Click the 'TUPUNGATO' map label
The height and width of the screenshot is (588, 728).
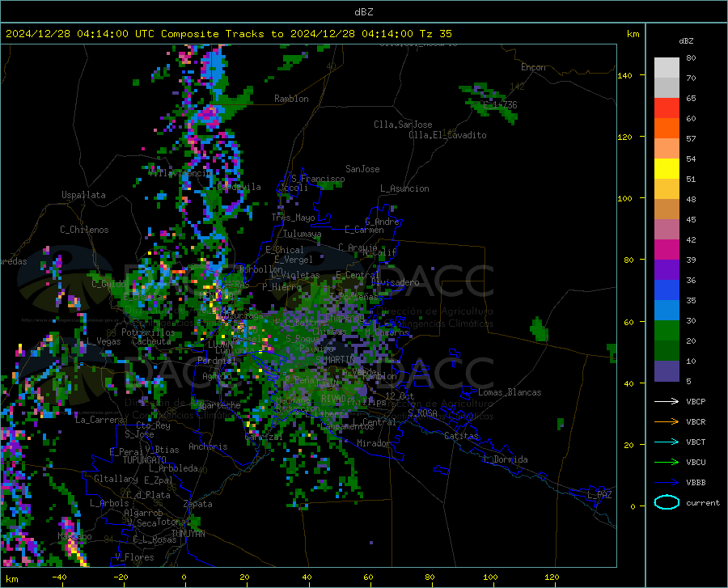point(145,460)
